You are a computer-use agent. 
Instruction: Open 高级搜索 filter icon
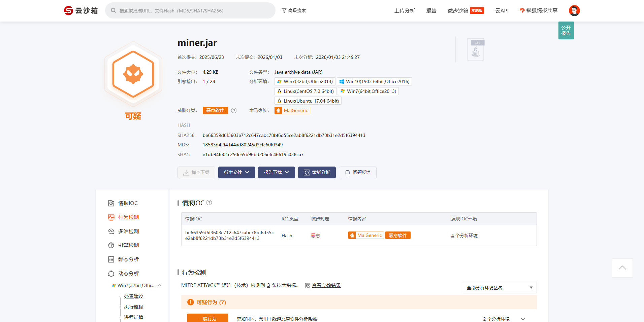pos(284,11)
